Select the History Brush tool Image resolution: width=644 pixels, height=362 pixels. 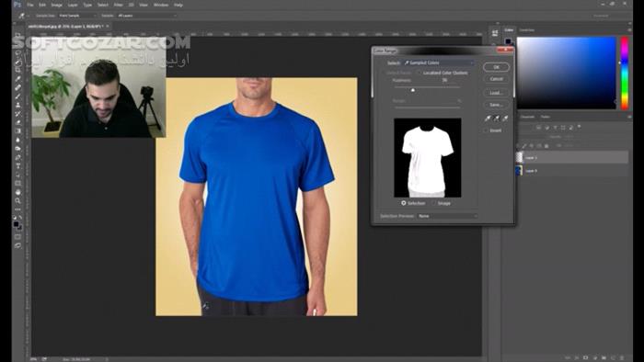click(17, 114)
